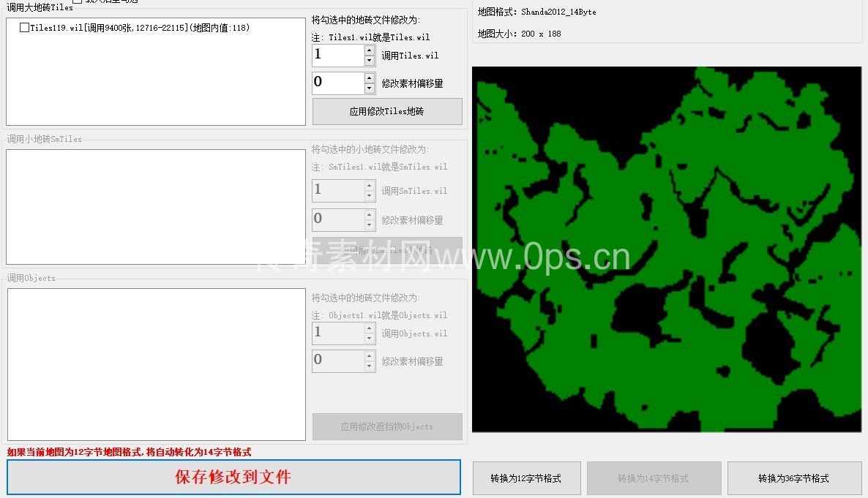
Task: Click the 调用Tiles.wil number input field
Action: click(337, 55)
